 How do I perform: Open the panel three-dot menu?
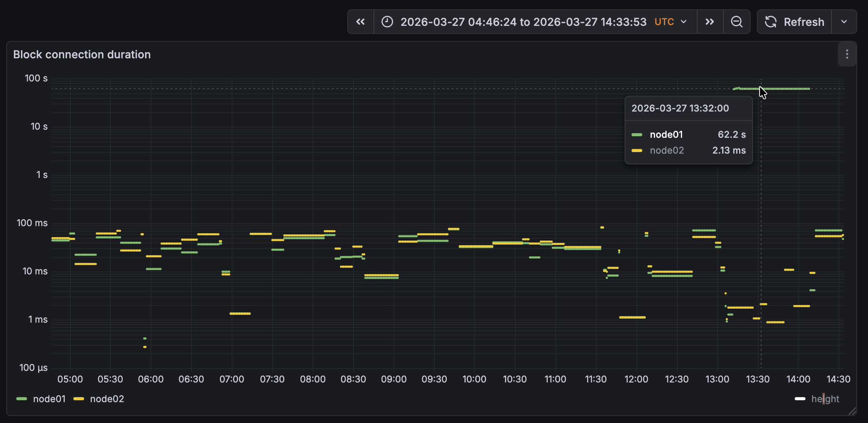coord(847,54)
